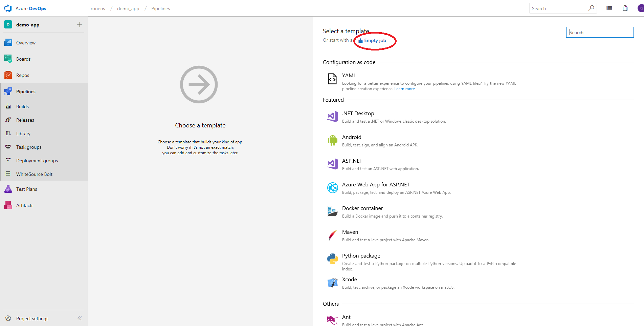Click the Docker container template icon
The height and width of the screenshot is (326, 644).
pyautogui.click(x=332, y=211)
